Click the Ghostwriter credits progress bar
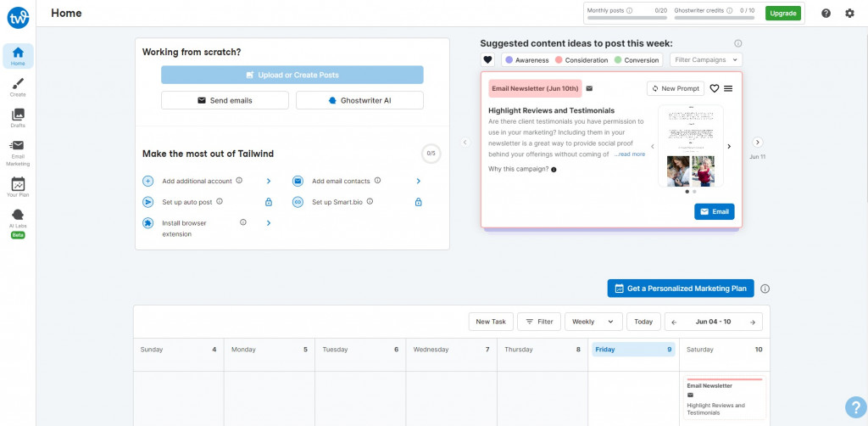This screenshot has width=868, height=426. [x=714, y=18]
